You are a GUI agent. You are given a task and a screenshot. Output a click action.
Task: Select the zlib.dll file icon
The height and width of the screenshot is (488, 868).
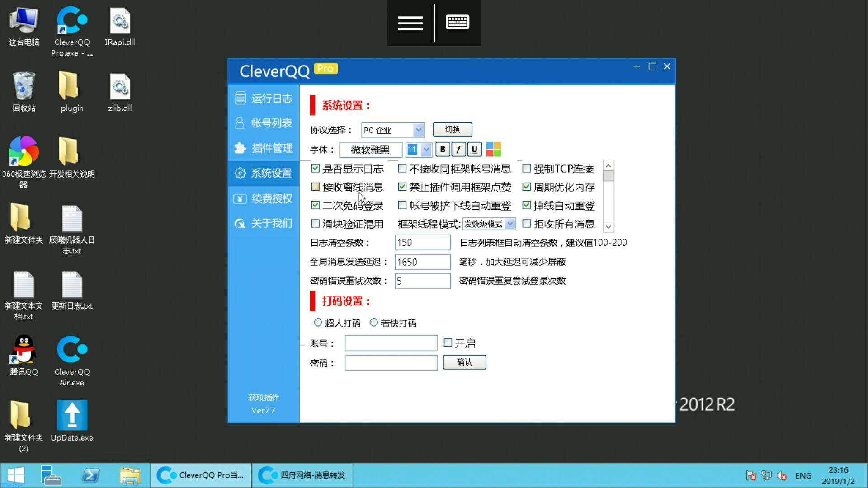(x=120, y=93)
